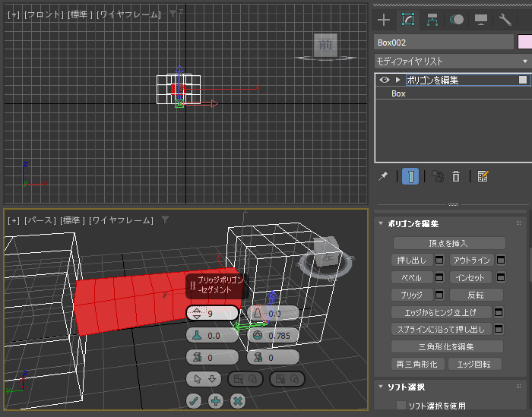Expand the ポリゴンを編集 modifier sub-objects

pos(398,80)
